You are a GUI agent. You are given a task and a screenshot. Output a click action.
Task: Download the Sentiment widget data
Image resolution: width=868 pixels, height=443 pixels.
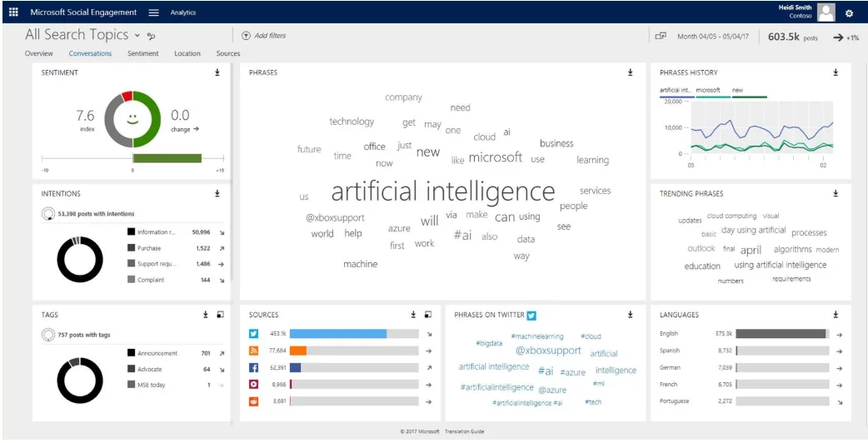tap(217, 72)
